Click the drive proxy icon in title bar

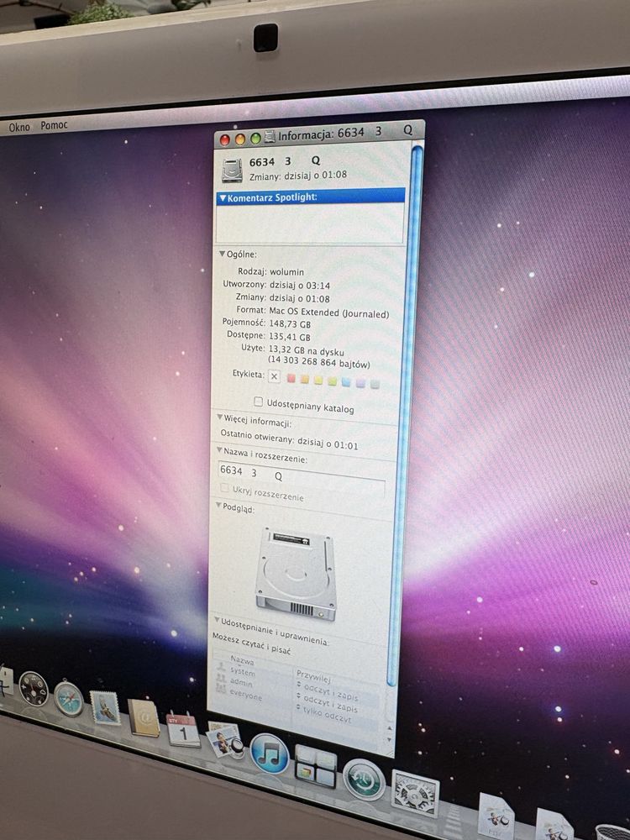click(x=270, y=137)
